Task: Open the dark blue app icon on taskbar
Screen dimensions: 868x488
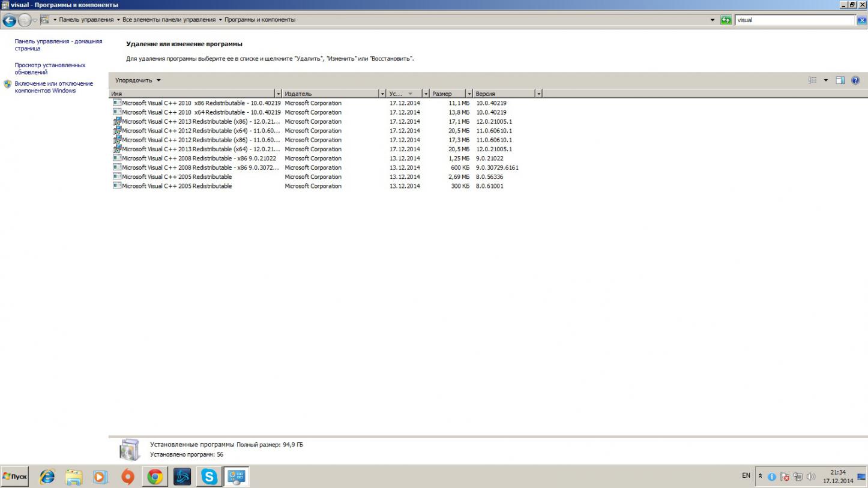Action: [x=182, y=477]
